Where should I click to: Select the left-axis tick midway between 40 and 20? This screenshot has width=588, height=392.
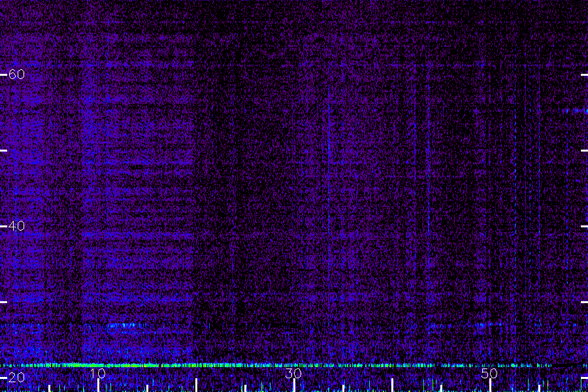(3, 302)
